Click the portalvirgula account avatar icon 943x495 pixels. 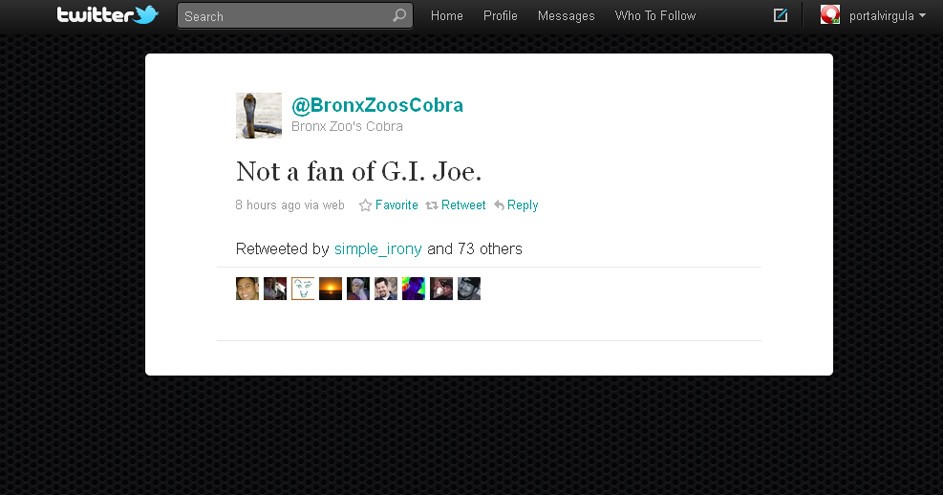830,15
